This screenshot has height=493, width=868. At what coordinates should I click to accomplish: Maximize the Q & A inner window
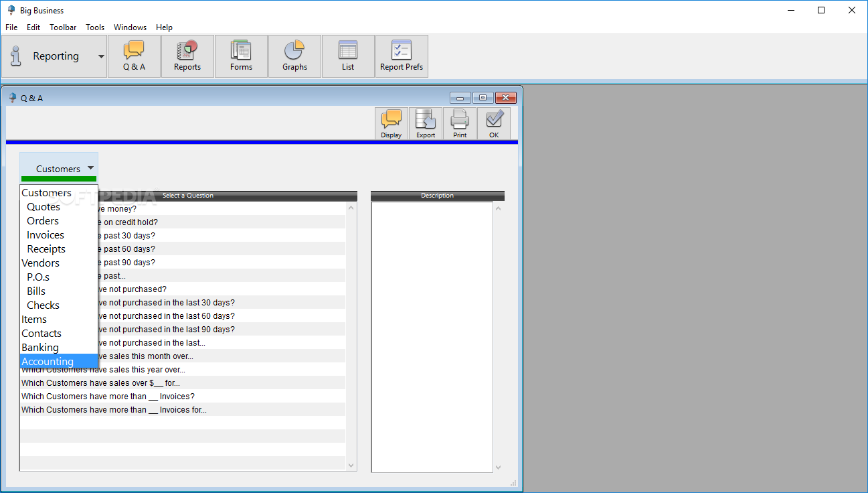click(x=483, y=98)
